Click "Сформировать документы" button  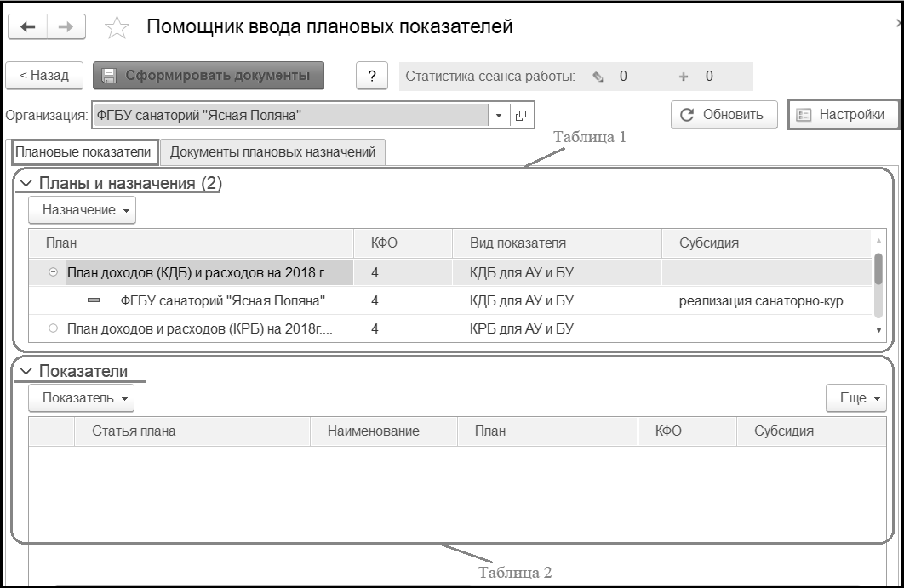coord(209,76)
